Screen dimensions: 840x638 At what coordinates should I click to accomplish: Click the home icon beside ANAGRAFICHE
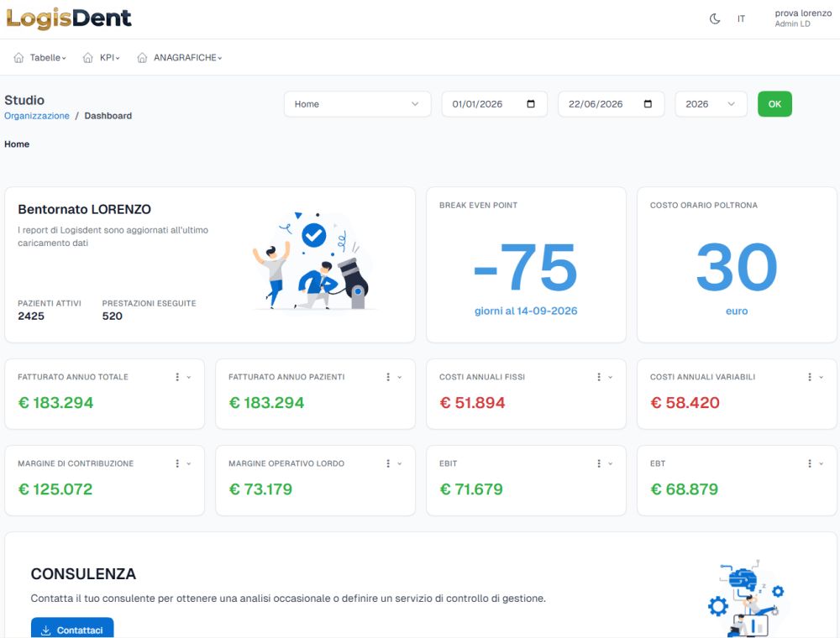pyautogui.click(x=142, y=57)
